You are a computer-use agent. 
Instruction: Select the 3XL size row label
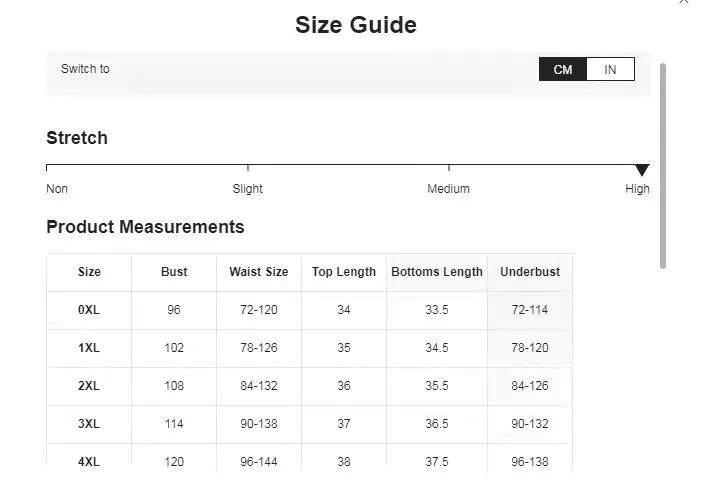point(89,424)
